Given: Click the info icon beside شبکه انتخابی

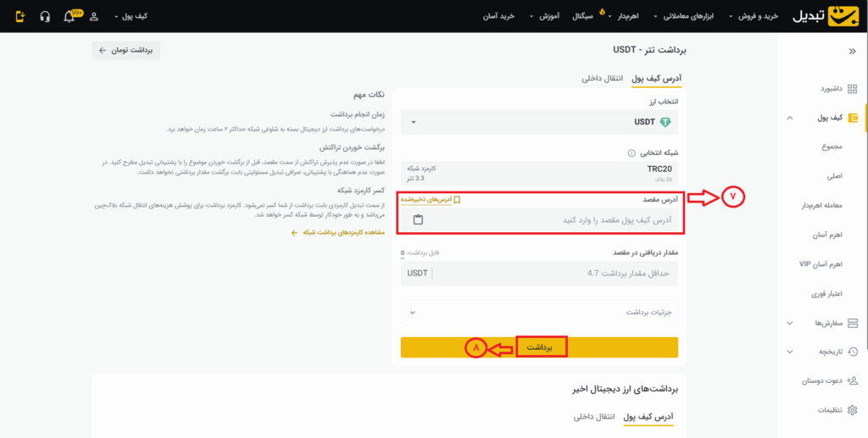Looking at the screenshot, I should coord(632,153).
